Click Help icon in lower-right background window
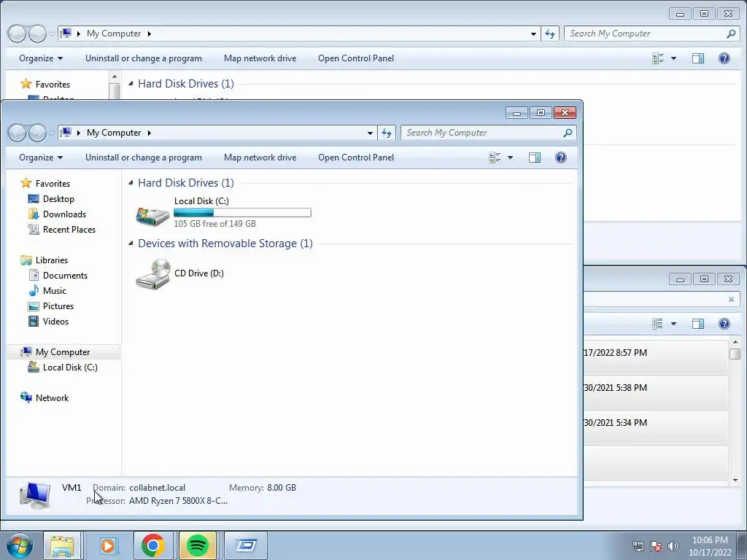This screenshot has height=560, width=747. click(724, 324)
